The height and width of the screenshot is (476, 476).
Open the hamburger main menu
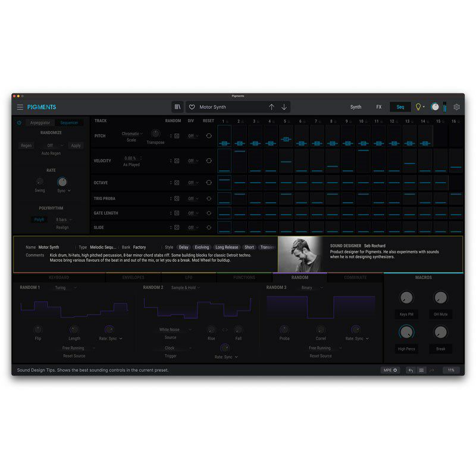pos(20,107)
